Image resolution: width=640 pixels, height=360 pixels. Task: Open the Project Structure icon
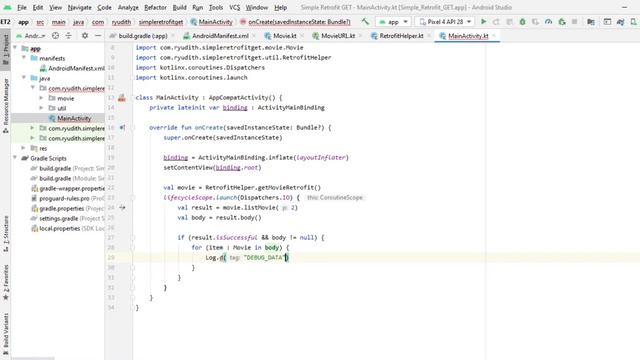coord(591,22)
